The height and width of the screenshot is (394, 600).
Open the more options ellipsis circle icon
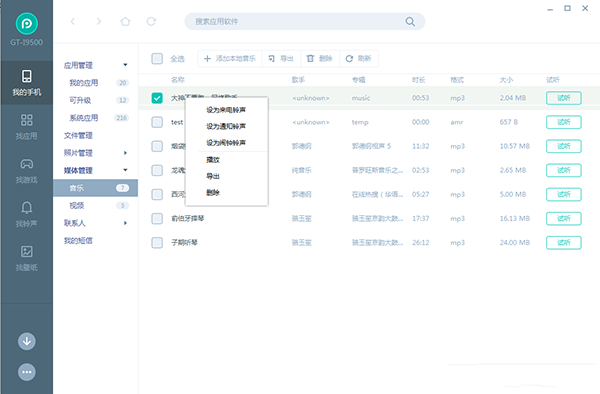(x=27, y=372)
